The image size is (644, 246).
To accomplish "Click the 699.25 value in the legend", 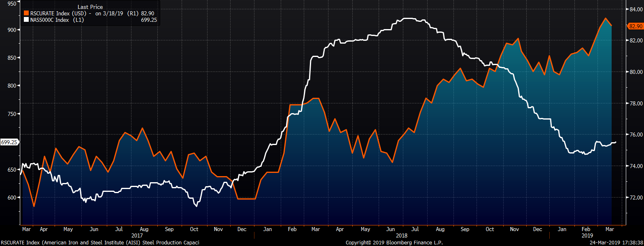I will click(149, 20).
